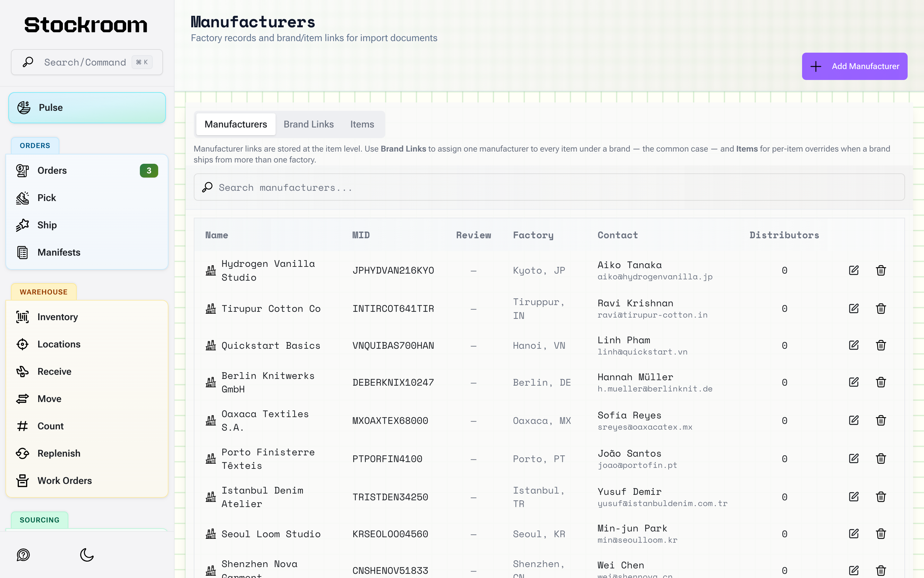Image resolution: width=924 pixels, height=578 pixels.
Task: Click the Orders sidebar icon
Action: point(22,171)
